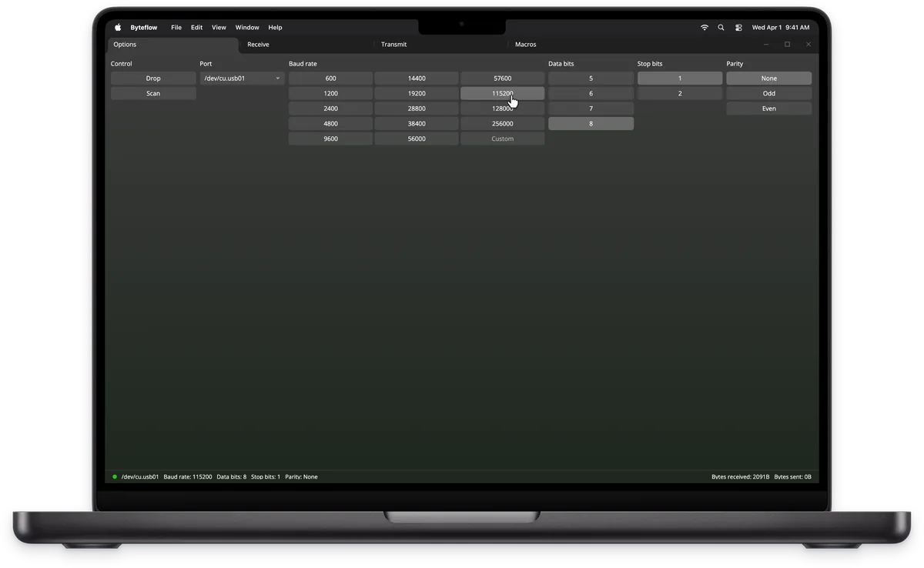
Task: Select baud rate 57600
Action: (x=503, y=79)
